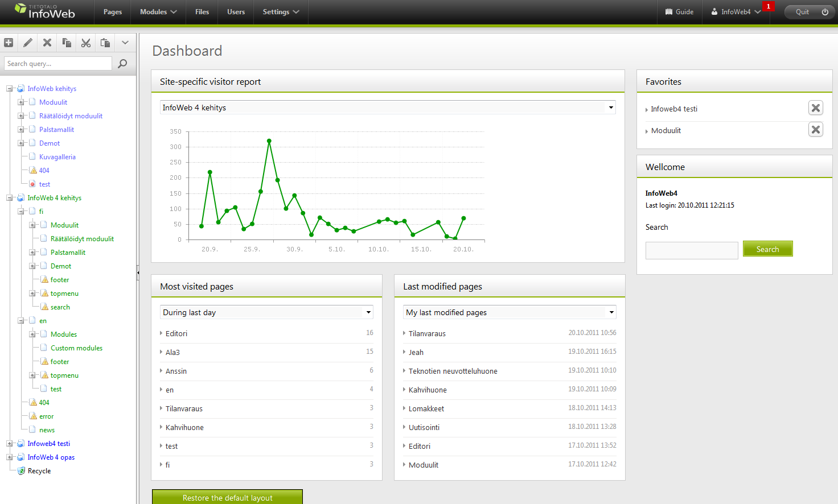
Task: Click the Recycle bin icon
Action: point(21,471)
